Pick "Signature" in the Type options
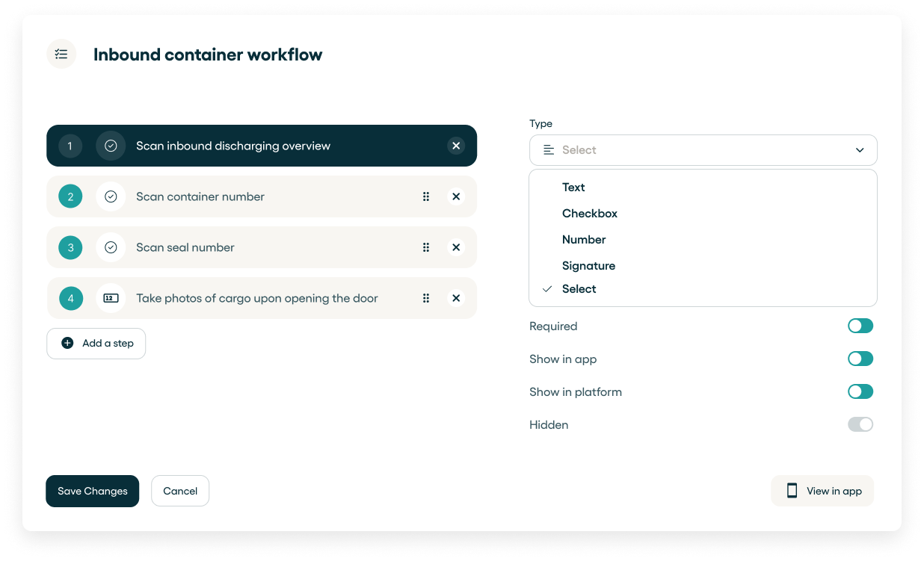Viewport: 924px width, 561px height. tap(588, 266)
